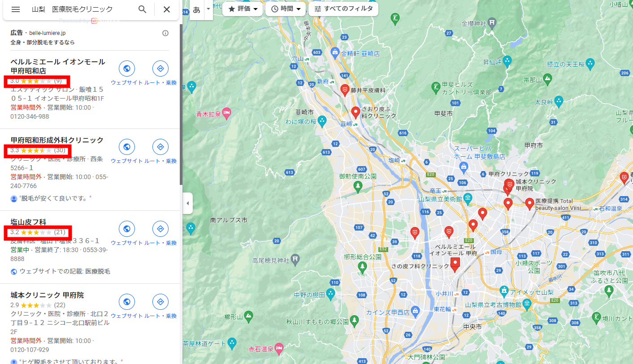Select 城本クリニック 甲府院 listing title
Image resolution: width=633 pixels, height=364 pixels.
(x=47, y=295)
